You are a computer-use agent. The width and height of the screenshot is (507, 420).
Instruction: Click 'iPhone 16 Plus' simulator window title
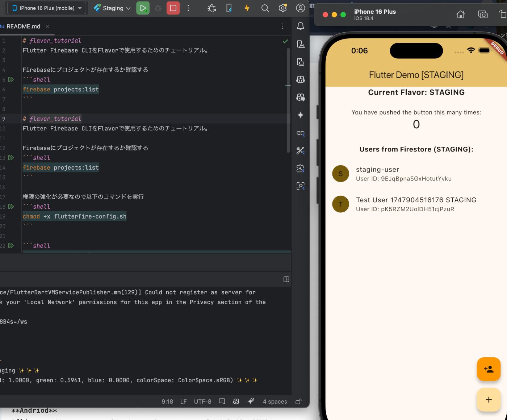pos(375,12)
